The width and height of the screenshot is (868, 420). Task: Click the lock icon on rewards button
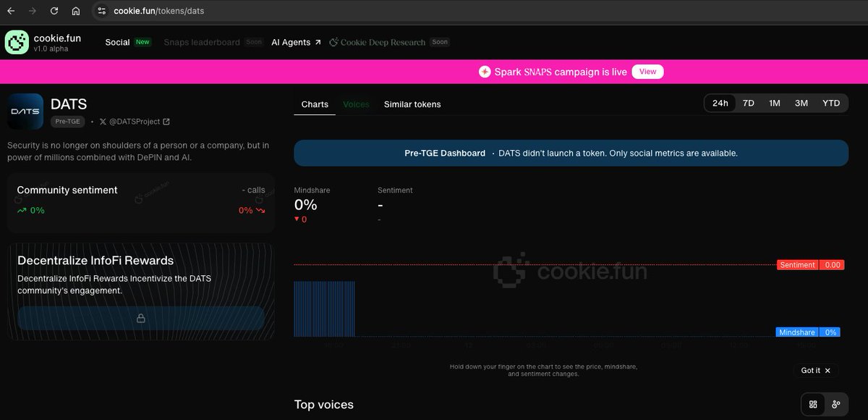click(x=141, y=318)
